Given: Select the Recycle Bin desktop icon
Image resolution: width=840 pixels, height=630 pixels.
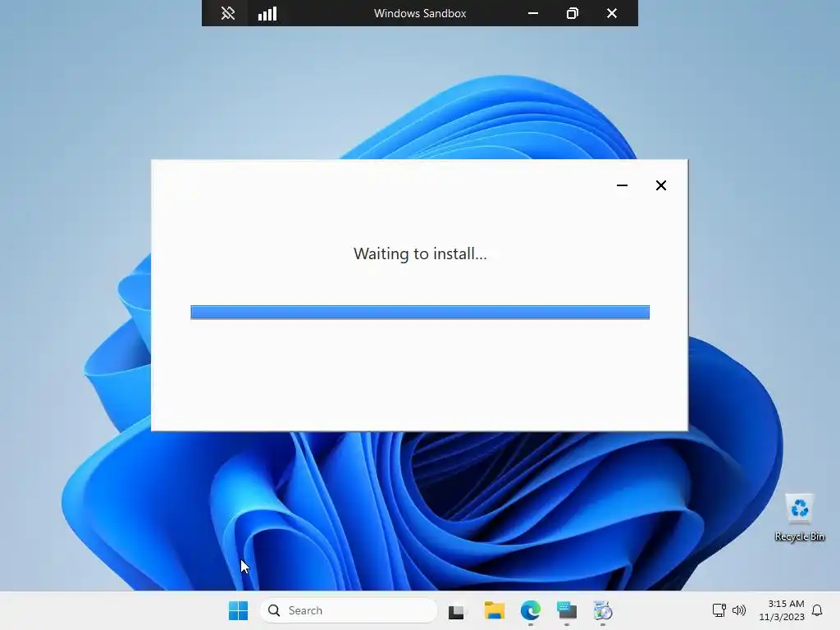Looking at the screenshot, I should (799, 518).
